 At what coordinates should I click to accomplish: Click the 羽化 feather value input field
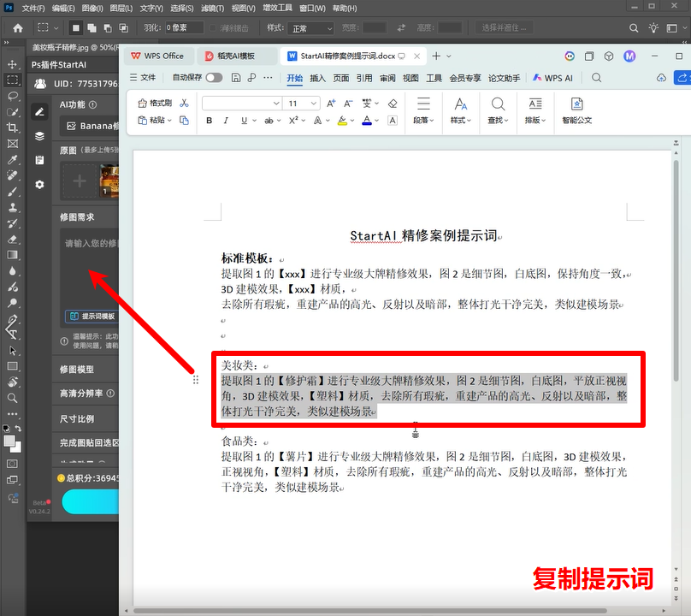point(184,27)
